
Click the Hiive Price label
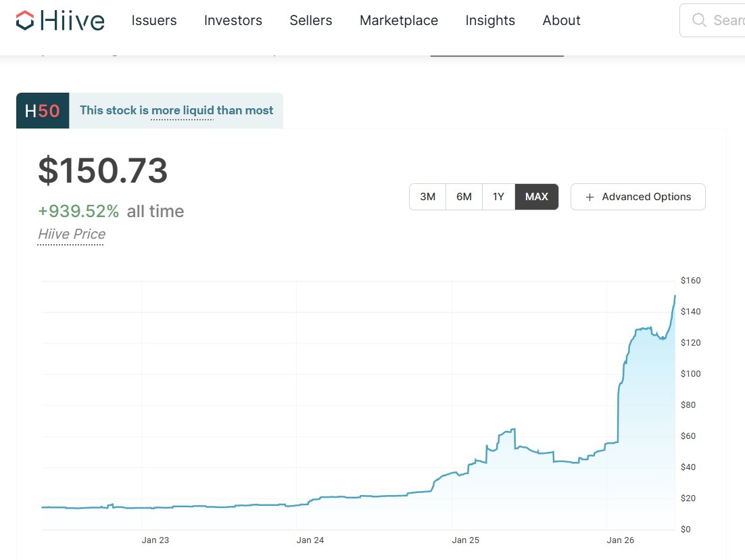click(x=71, y=234)
